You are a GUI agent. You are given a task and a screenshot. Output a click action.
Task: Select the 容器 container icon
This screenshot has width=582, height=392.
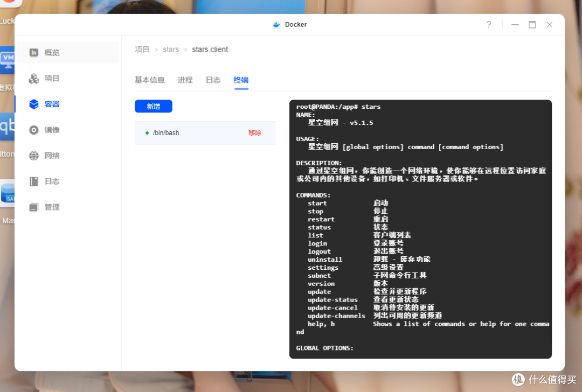pos(34,104)
